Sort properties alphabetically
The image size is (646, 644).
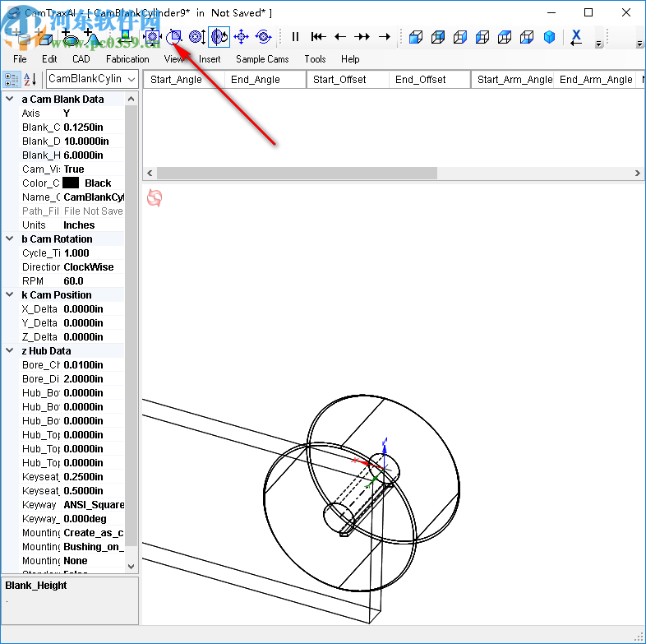30,79
